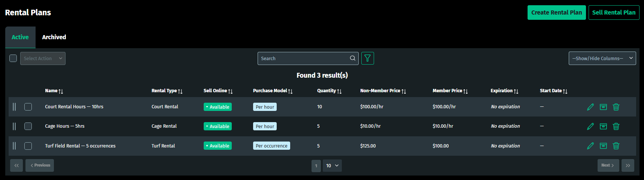Image resolution: width=644 pixels, height=180 pixels.
Task: Click "Cage Hours — 5hrs" name
Action: [x=65, y=126]
